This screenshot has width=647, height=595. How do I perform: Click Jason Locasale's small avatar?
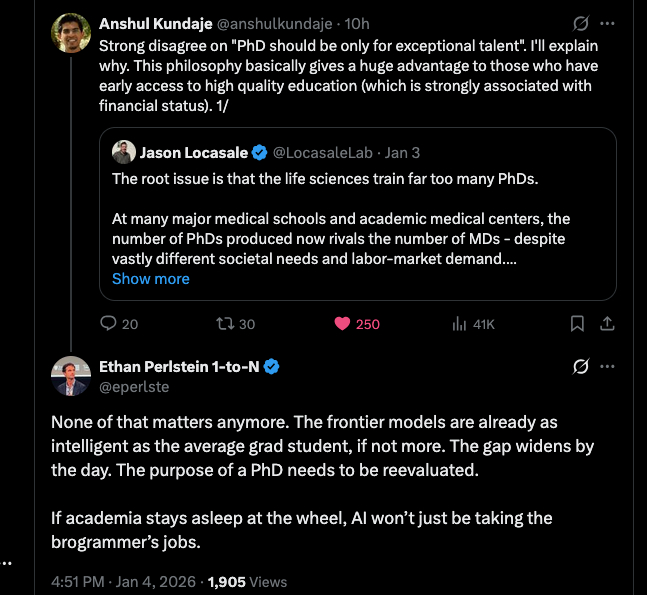123,152
